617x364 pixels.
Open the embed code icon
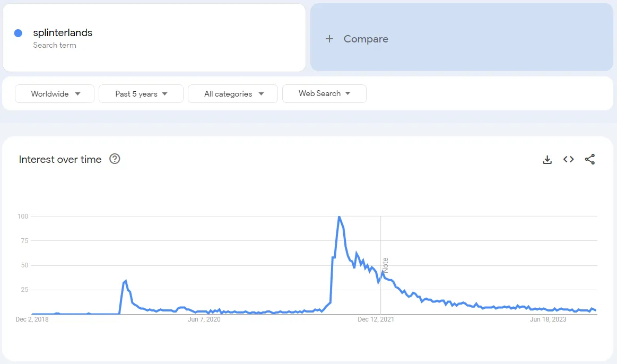point(568,159)
